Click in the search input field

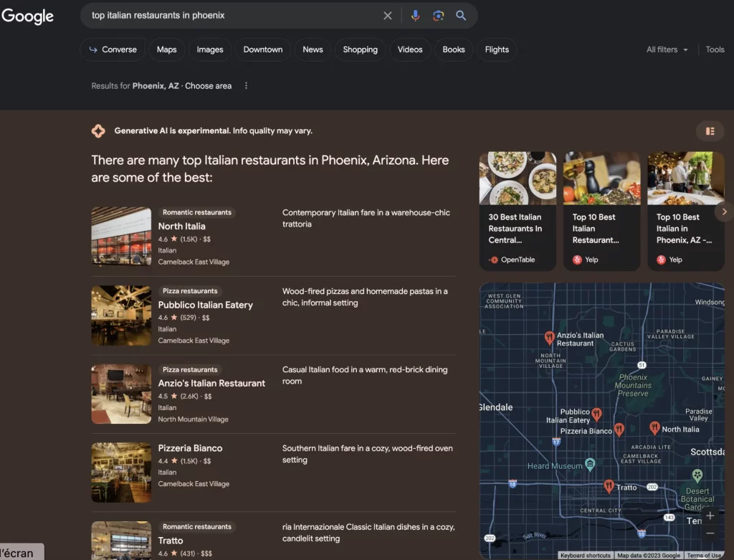click(234, 16)
